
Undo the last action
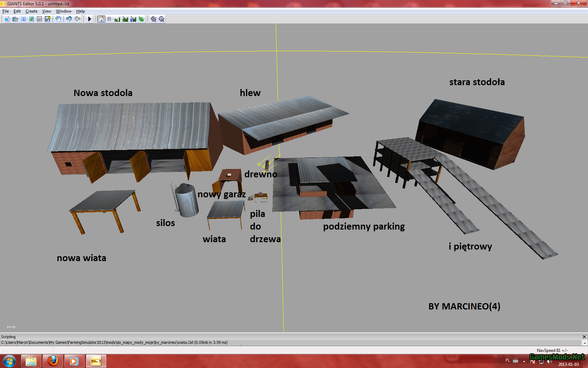[x=69, y=19]
